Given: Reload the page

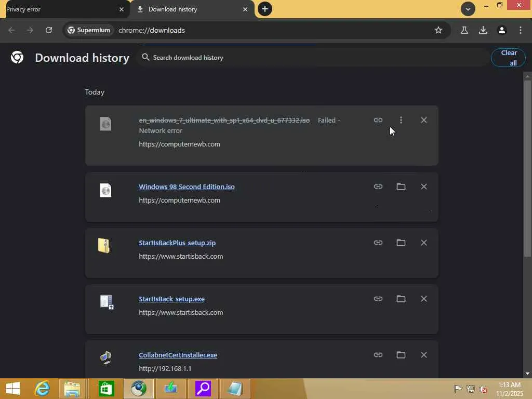Looking at the screenshot, I should tap(49, 30).
